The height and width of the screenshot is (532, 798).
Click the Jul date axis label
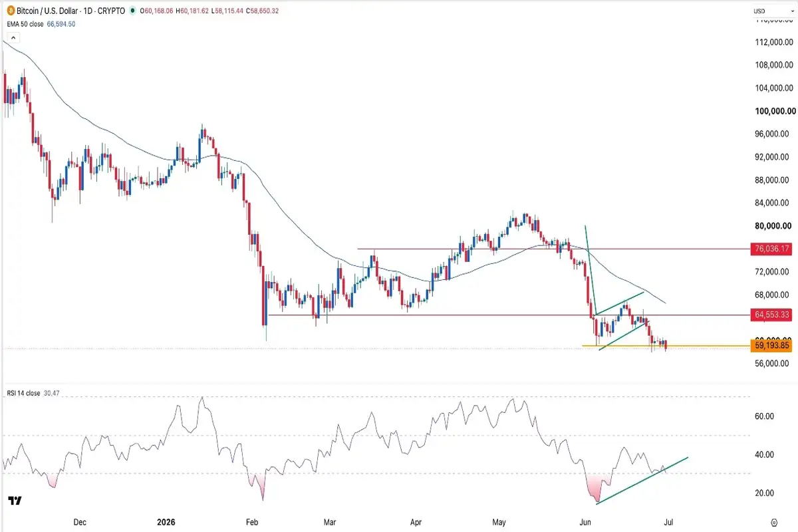[x=670, y=522]
